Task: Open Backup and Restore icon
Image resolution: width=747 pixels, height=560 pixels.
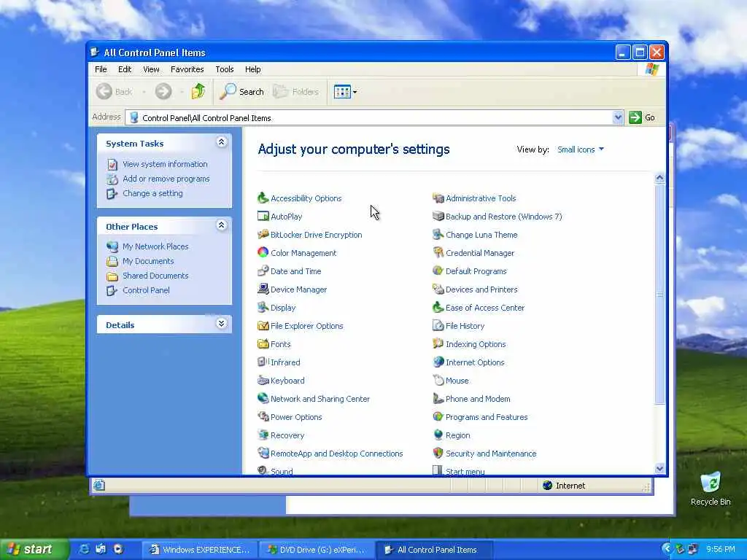Action: (x=438, y=216)
